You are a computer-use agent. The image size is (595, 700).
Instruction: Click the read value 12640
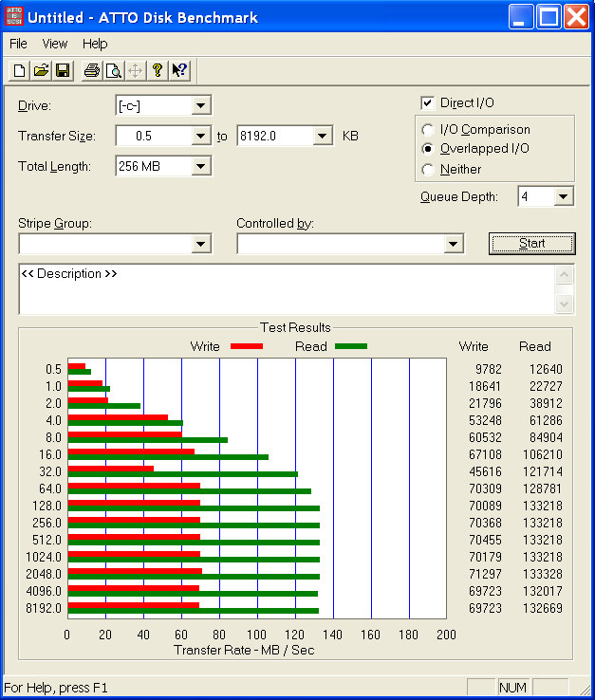click(546, 369)
